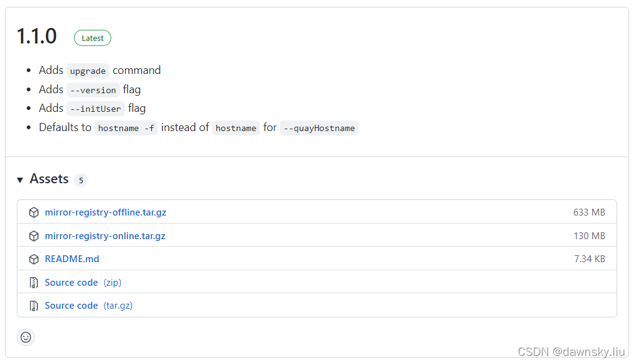Image resolution: width=634 pixels, height=364 pixels.
Task: Click the zip file icon beside Source code (zip)
Action: (x=34, y=283)
